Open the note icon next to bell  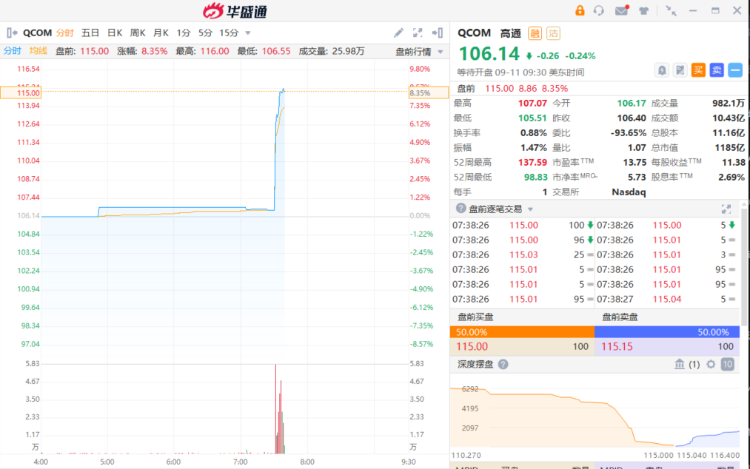680,70
